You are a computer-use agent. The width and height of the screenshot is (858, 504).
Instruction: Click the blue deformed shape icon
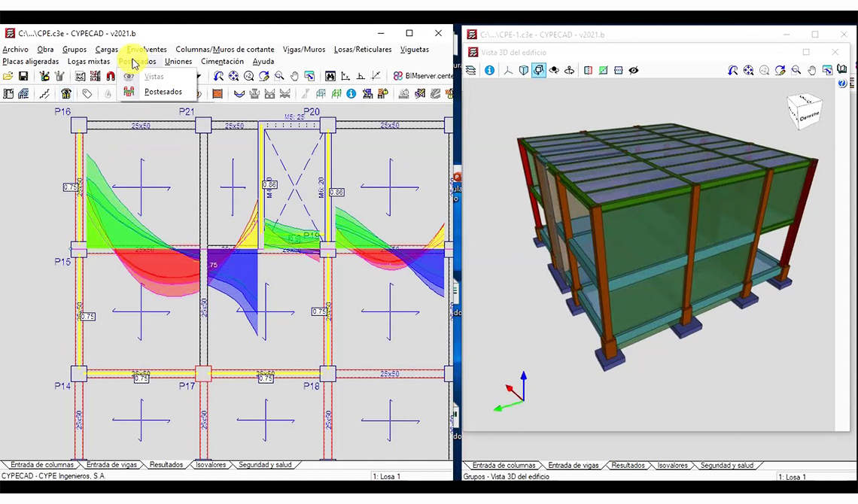tap(239, 94)
